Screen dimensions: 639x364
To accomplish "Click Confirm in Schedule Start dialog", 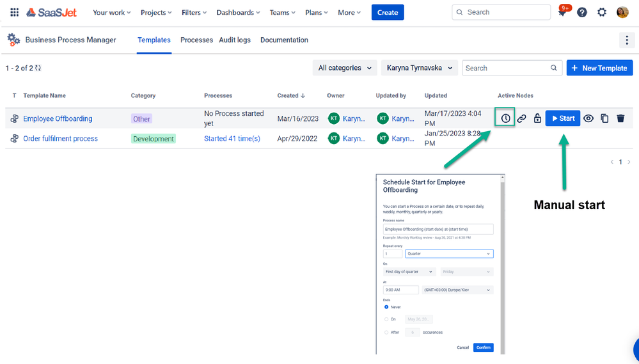I will pyautogui.click(x=484, y=347).
